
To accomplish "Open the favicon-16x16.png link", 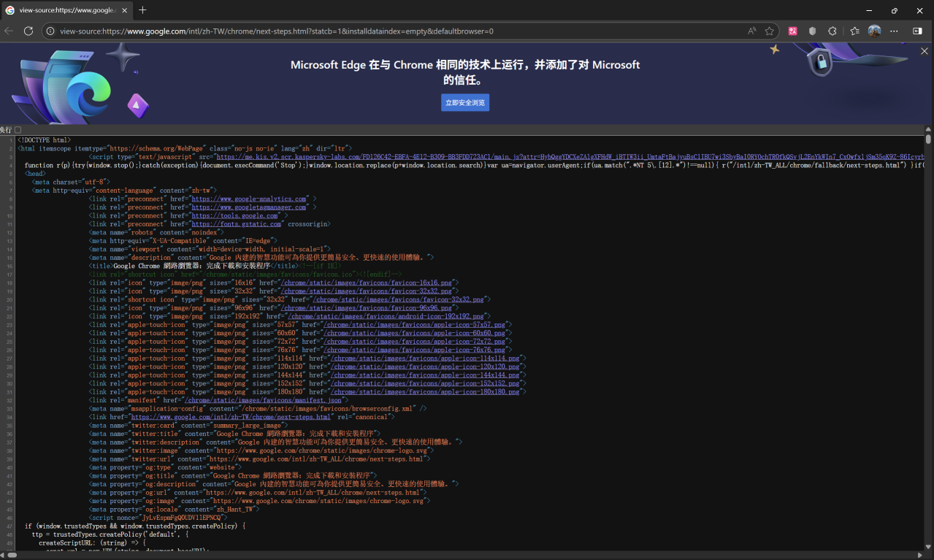I will 369,283.
